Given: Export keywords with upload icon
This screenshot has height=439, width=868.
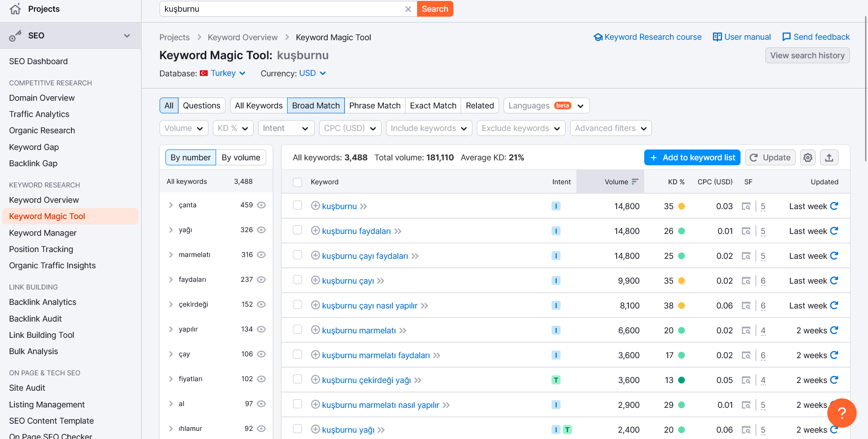Looking at the screenshot, I should tap(829, 158).
